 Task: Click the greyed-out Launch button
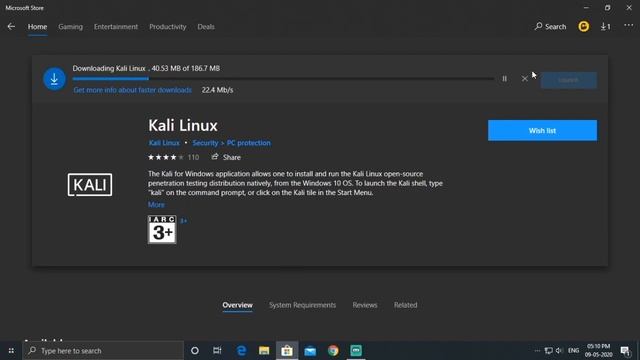[x=569, y=80]
